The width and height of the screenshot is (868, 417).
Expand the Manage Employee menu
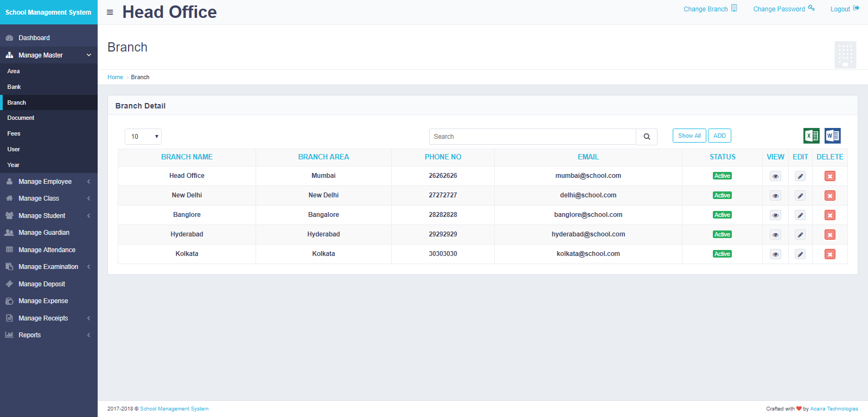click(48, 182)
